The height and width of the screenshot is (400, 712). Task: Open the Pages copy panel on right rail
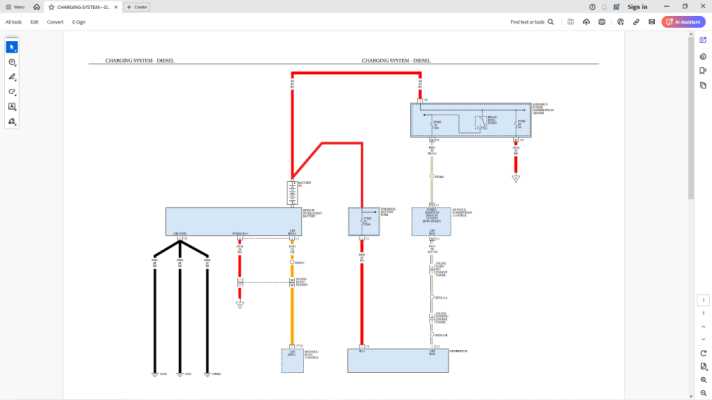(703, 86)
